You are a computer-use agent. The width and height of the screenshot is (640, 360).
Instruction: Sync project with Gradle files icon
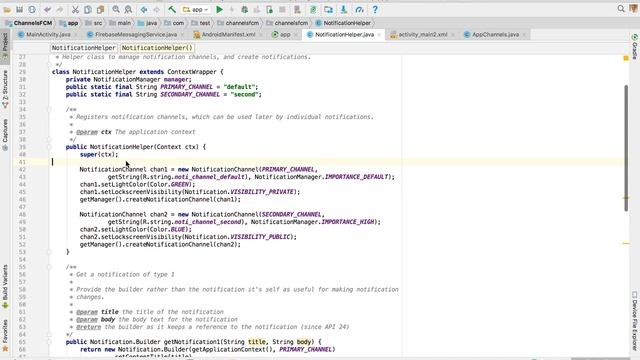(x=313, y=9)
